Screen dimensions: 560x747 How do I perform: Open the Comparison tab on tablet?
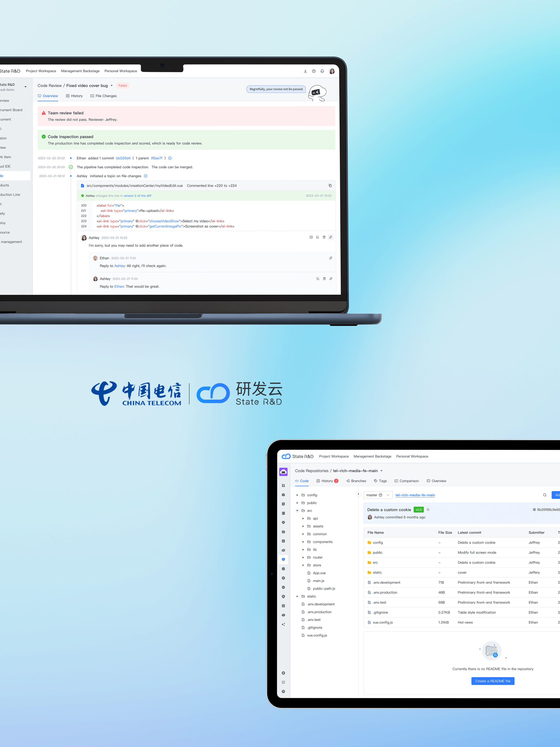click(406, 481)
